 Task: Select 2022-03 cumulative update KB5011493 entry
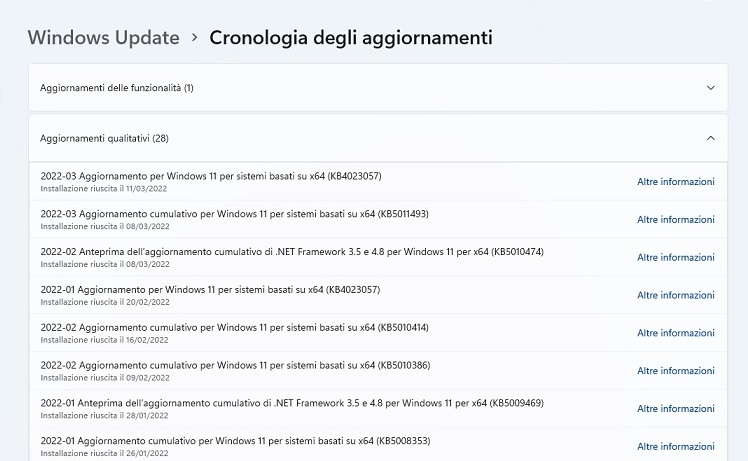click(x=378, y=220)
